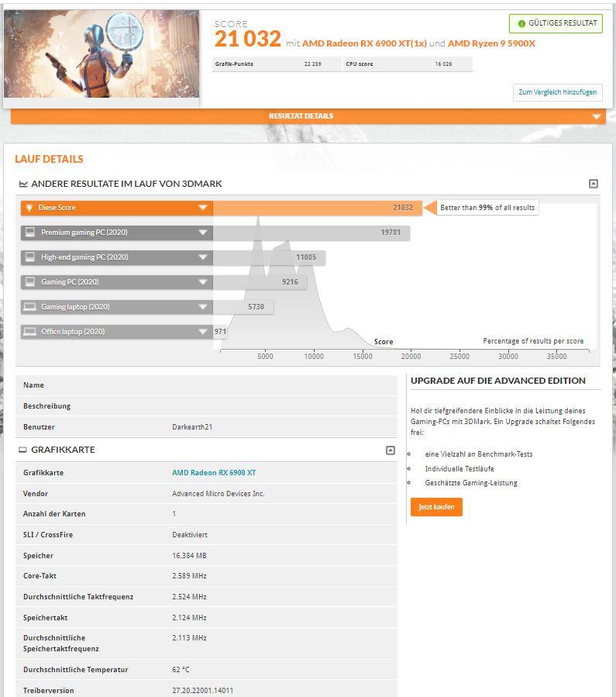Click the Vendor Advanced Micro Devices Inc. value
This screenshot has height=697, width=616.
[218, 494]
